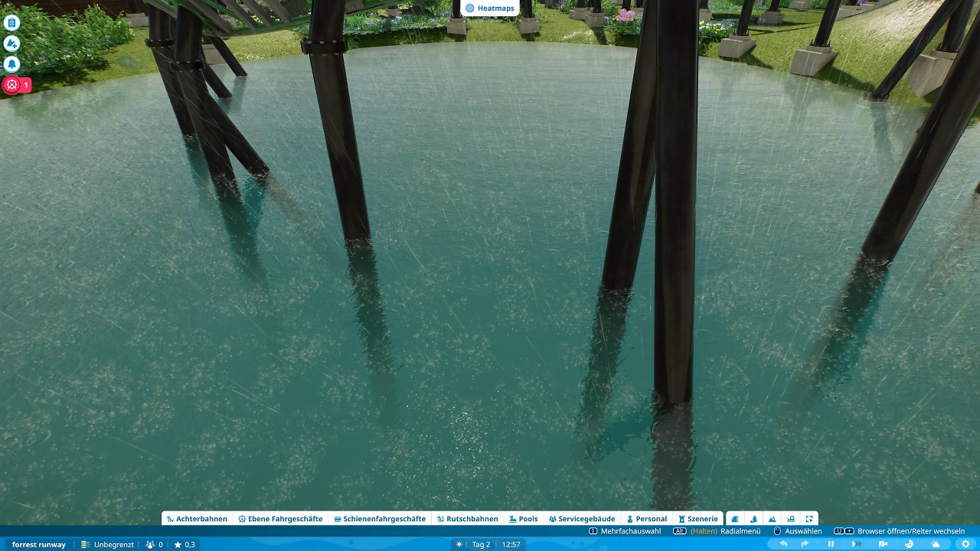This screenshot has width=980, height=551.
Task: Open the objectives clipboard icon
Action: point(11,23)
